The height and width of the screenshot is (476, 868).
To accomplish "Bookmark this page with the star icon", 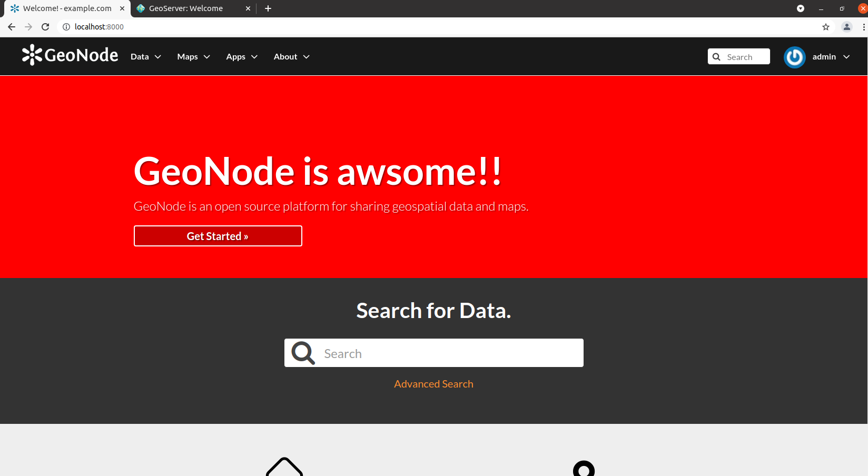I will 826,27.
